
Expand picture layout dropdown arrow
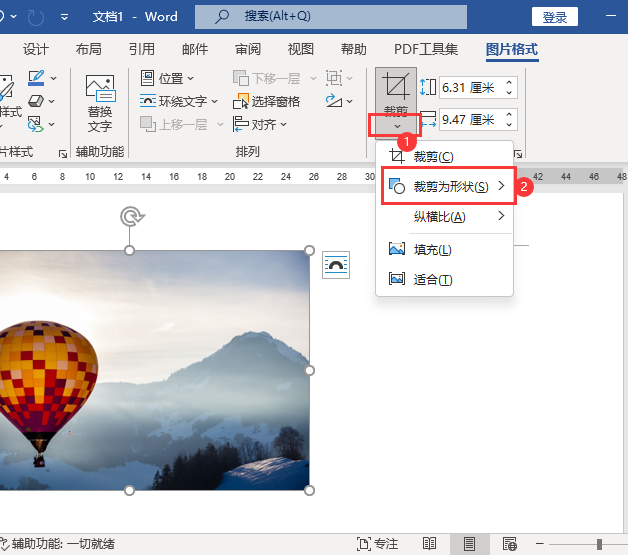[52, 125]
